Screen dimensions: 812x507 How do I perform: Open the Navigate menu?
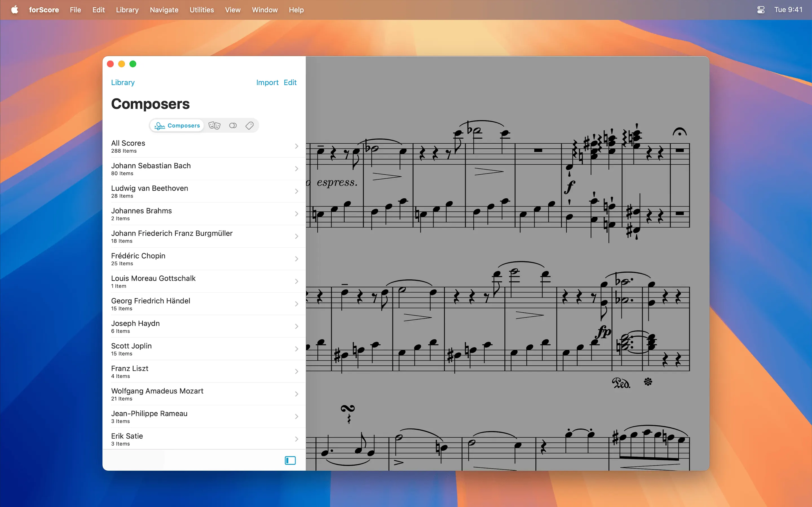pyautogui.click(x=164, y=10)
